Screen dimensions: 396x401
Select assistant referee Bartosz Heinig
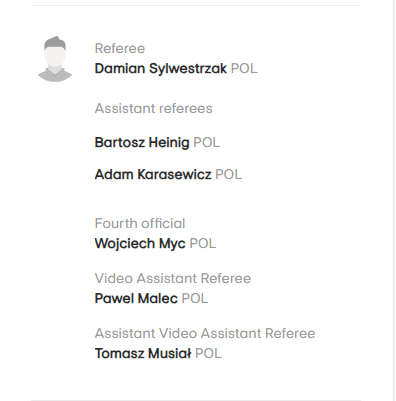(x=142, y=143)
